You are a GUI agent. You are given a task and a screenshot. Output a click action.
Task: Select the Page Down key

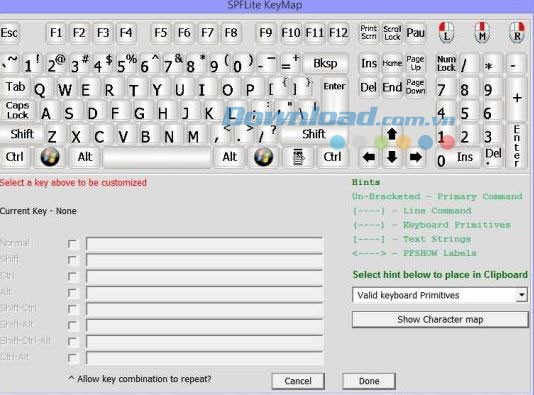(415, 87)
